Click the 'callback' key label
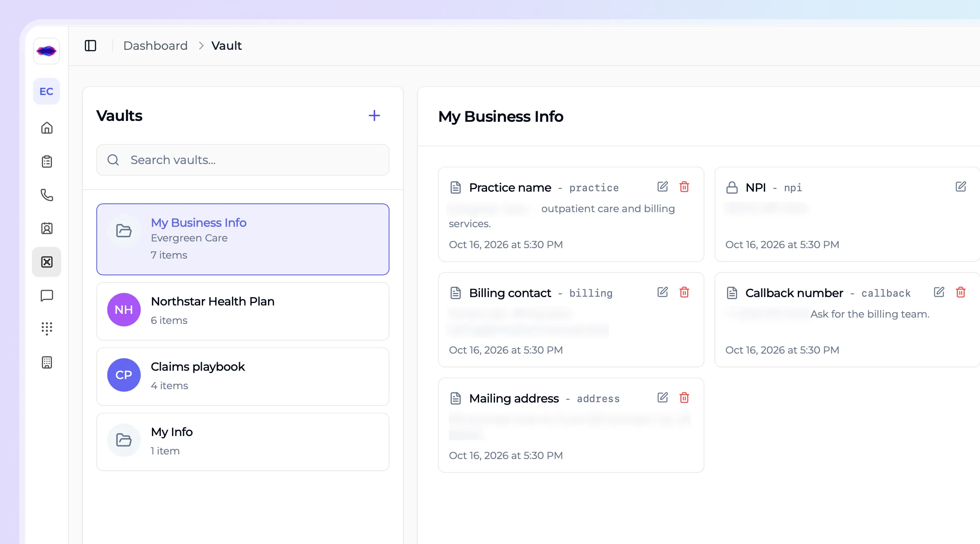The image size is (980, 544). click(886, 293)
